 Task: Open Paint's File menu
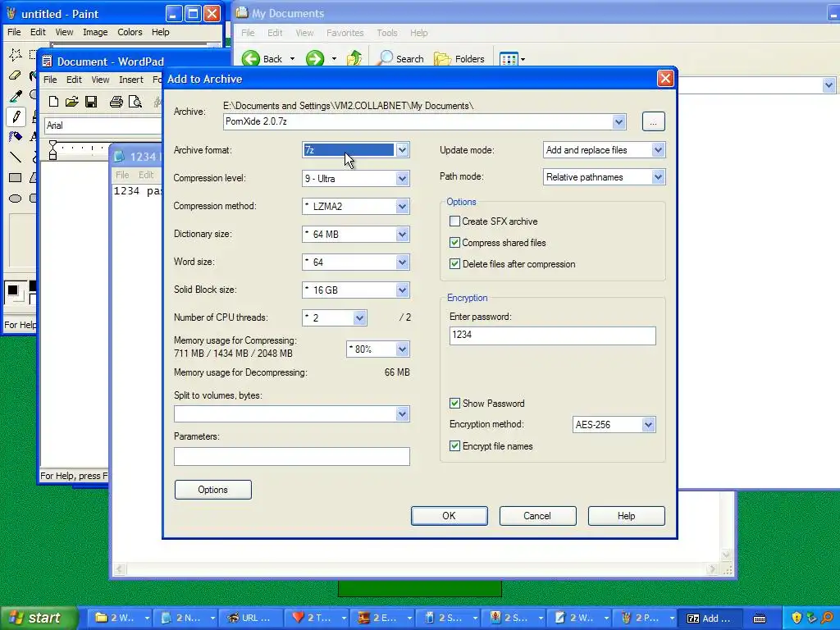click(14, 32)
